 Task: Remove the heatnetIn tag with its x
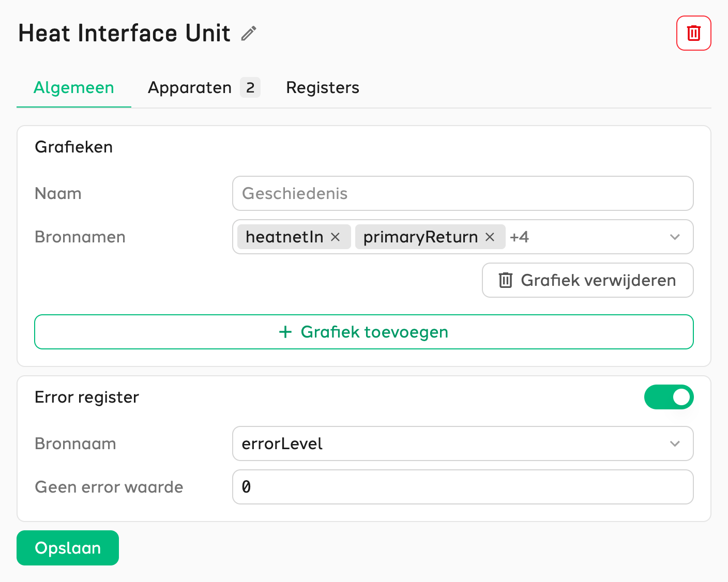pyautogui.click(x=335, y=237)
